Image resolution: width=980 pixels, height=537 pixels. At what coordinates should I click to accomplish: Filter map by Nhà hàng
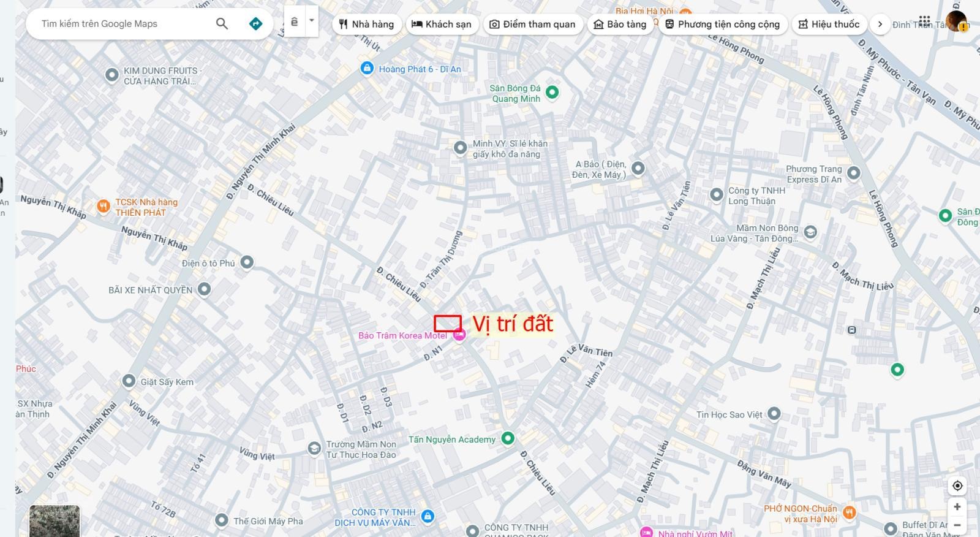[367, 25]
